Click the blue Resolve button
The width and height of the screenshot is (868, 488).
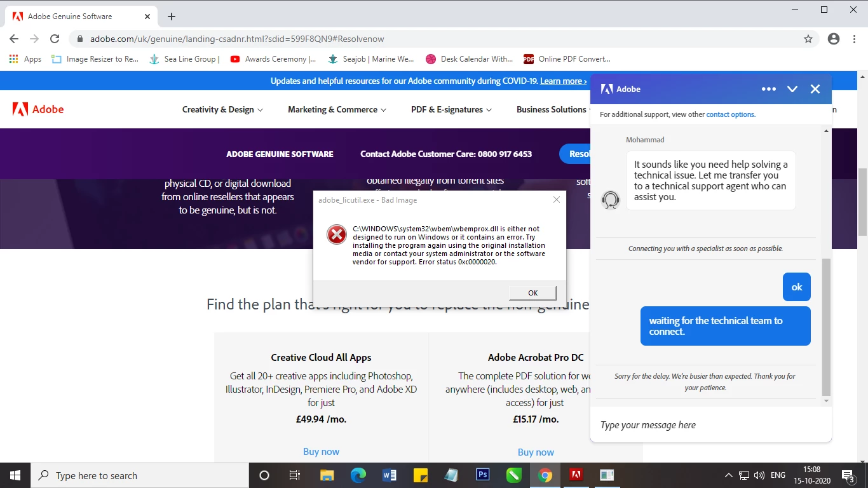575,154
